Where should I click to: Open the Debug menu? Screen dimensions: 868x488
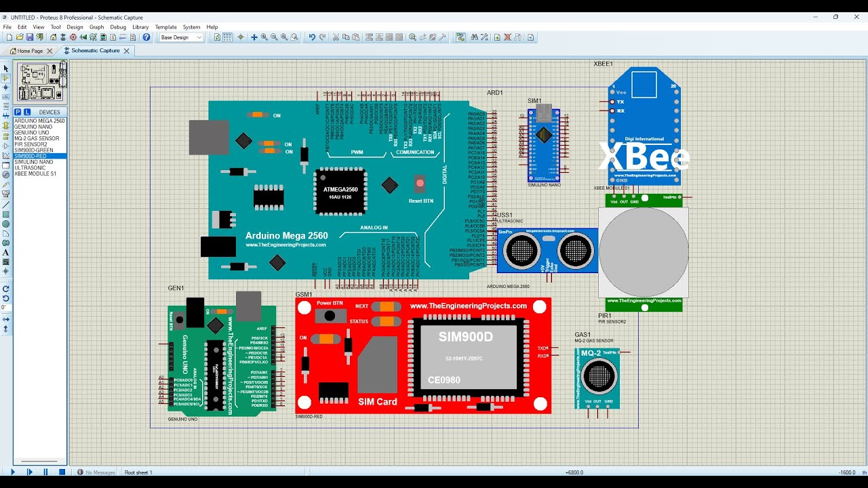click(x=118, y=27)
